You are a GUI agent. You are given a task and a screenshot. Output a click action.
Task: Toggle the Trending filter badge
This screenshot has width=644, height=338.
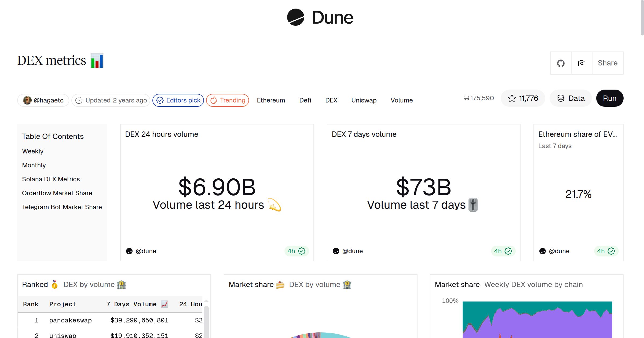coord(227,100)
